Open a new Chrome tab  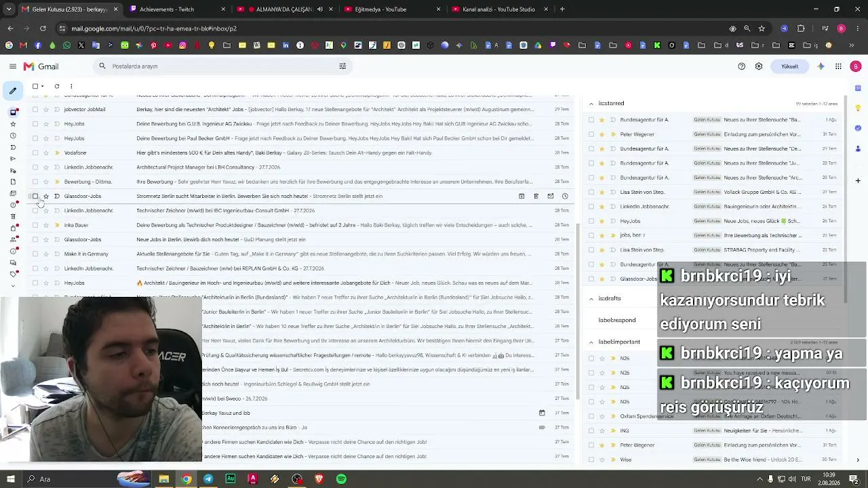click(562, 9)
